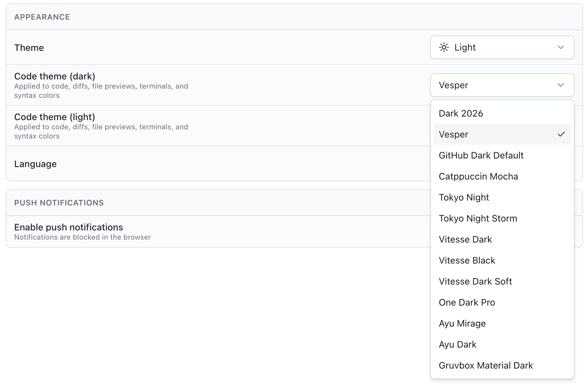Viewport: 588px width, 384px height.
Task: Select Dark 2026 theme option
Action: 461,114
